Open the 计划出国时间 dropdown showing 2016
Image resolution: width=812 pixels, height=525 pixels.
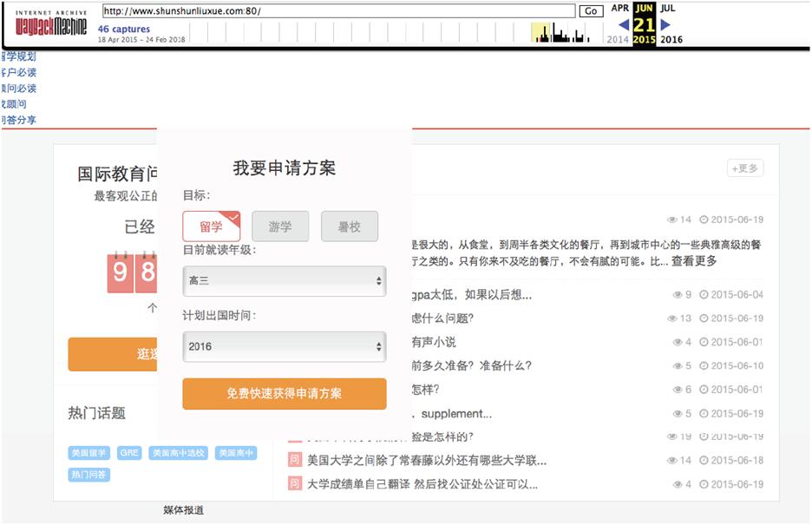click(x=284, y=347)
